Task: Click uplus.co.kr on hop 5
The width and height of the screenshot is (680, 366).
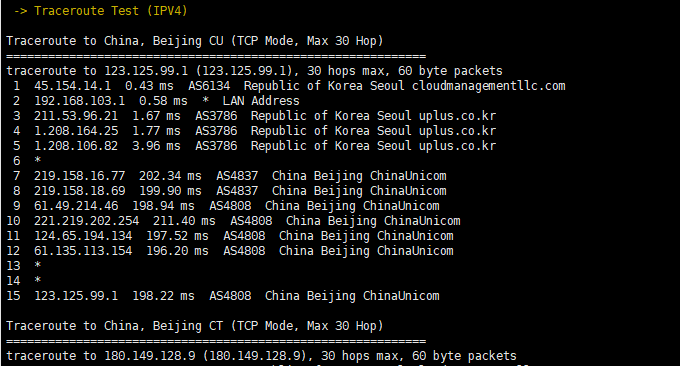Action: (457, 146)
